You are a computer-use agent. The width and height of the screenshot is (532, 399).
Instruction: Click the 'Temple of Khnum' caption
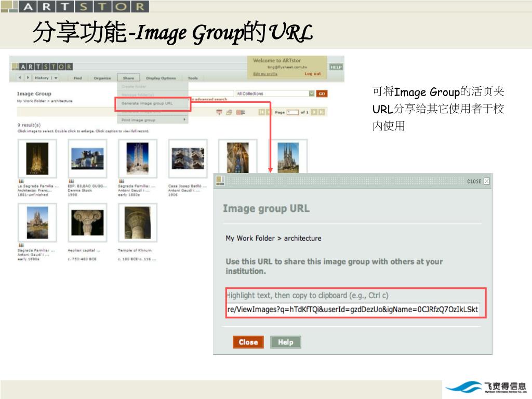(135, 250)
